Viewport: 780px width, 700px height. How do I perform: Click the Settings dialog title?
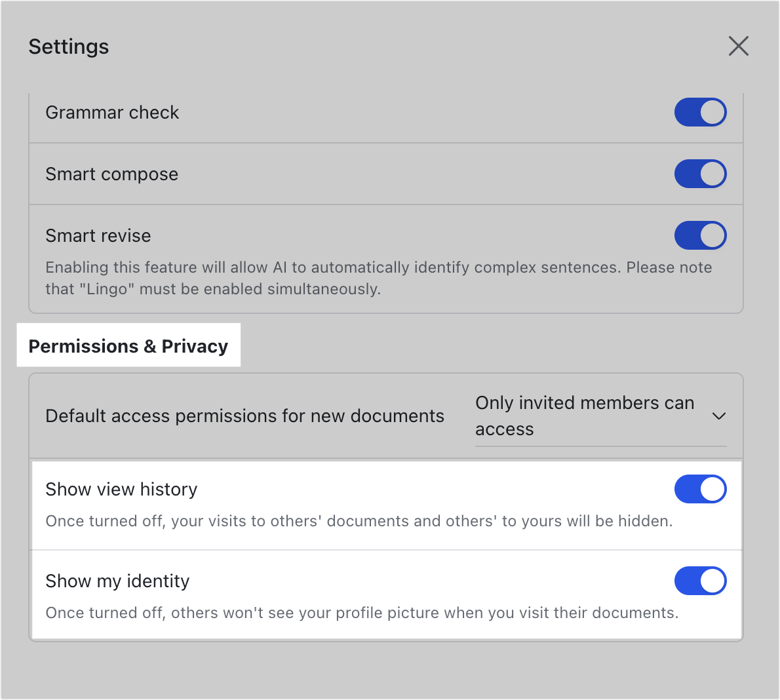tap(68, 47)
